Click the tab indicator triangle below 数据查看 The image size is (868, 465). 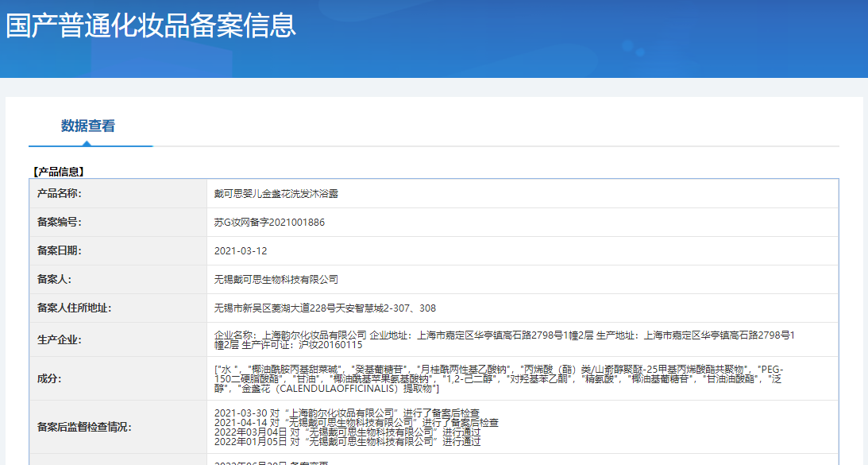[87, 143]
